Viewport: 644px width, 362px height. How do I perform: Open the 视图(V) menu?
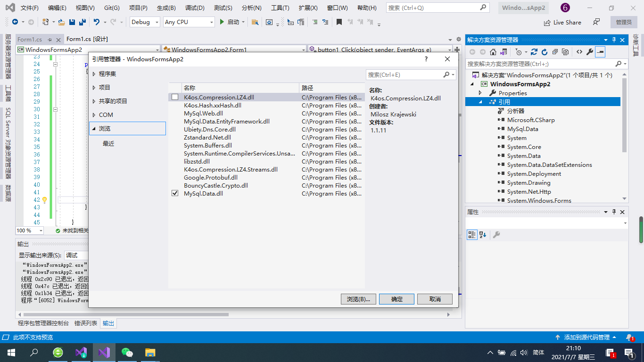[85, 8]
